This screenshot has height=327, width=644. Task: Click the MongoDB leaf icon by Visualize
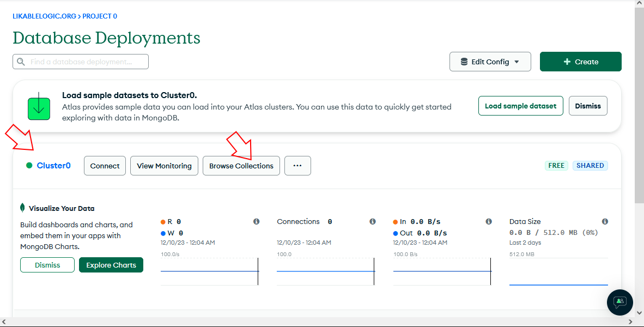pyautogui.click(x=22, y=208)
